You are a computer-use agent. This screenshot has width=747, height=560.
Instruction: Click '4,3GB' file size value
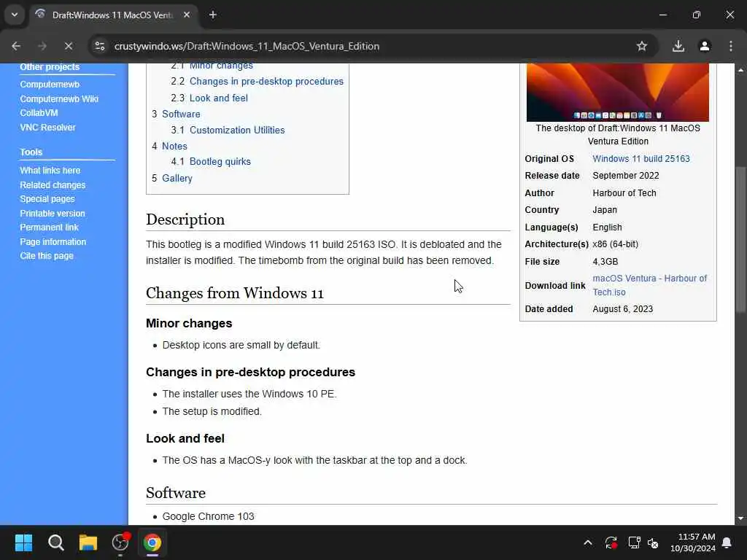[x=605, y=262]
